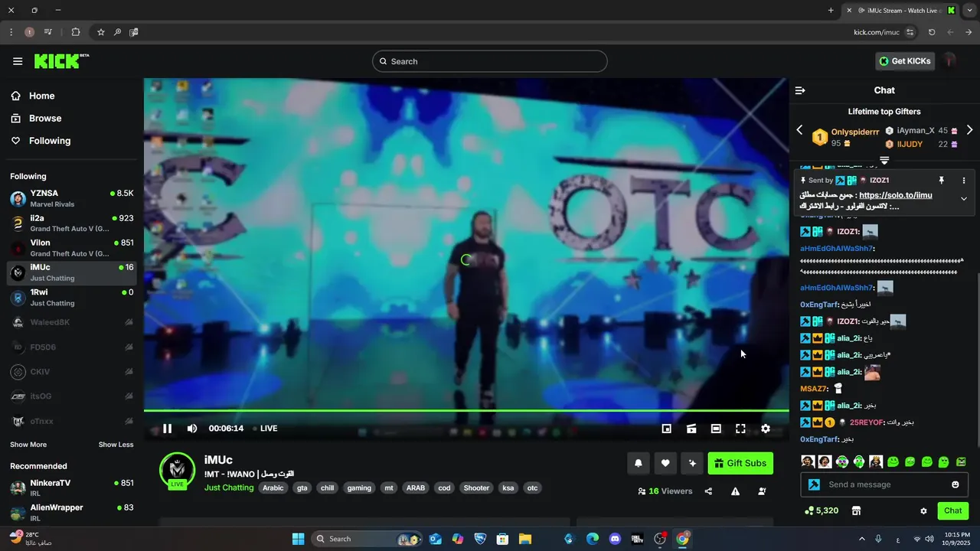Open AlienWrapper recommended channel
Image resolution: width=980 pixels, height=551 pixels.
[x=73, y=512]
